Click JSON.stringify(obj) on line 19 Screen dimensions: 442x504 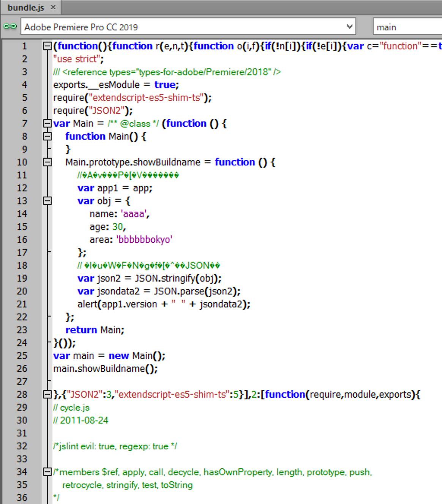point(177,279)
